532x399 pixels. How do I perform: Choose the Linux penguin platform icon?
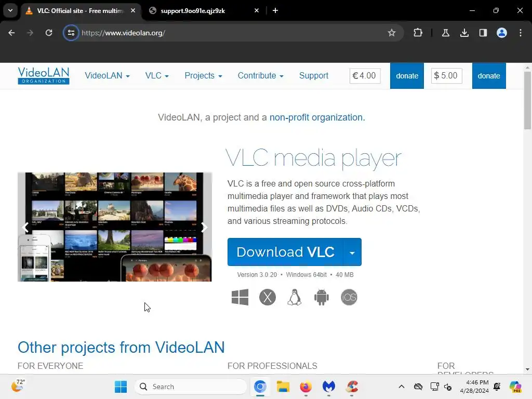click(295, 297)
